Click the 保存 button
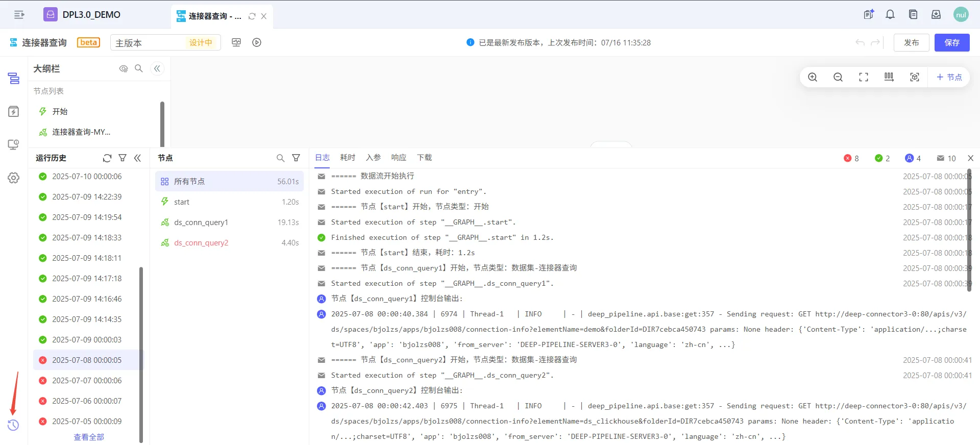This screenshot has height=445, width=980. click(952, 42)
